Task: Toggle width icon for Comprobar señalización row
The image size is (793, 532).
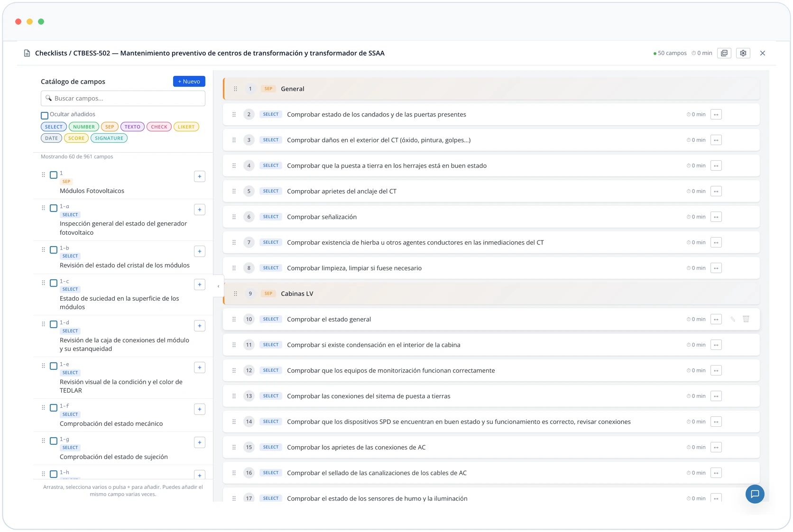Action: pyautogui.click(x=716, y=217)
